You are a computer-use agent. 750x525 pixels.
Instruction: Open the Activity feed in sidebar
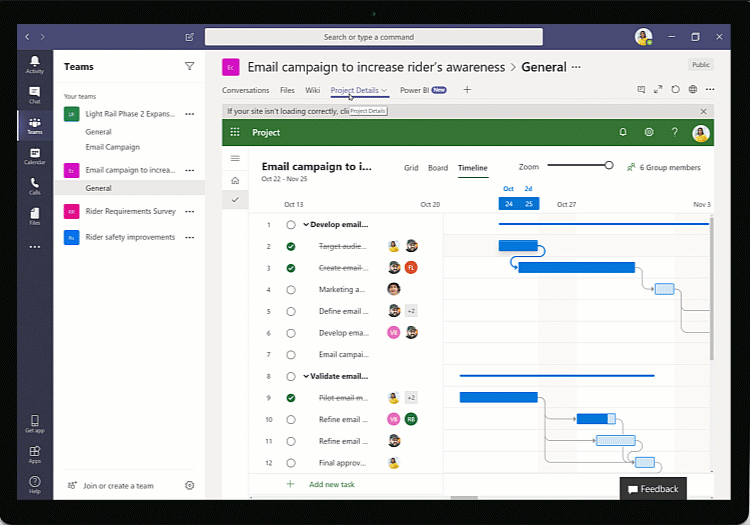[35, 64]
